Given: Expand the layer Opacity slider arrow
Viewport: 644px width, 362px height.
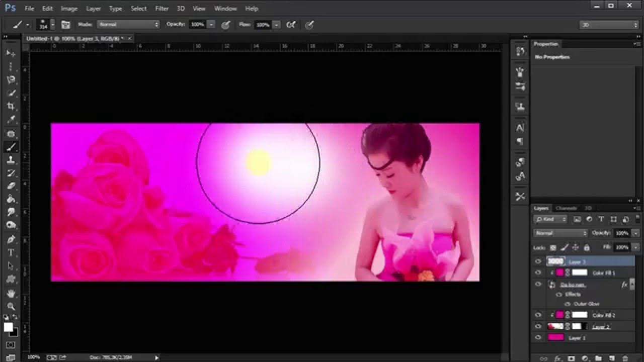Looking at the screenshot, I should [x=635, y=233].
